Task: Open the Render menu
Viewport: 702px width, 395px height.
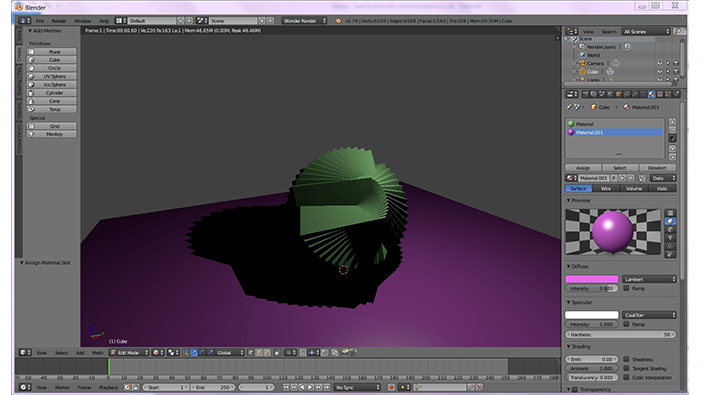Action: coord(59,21)
